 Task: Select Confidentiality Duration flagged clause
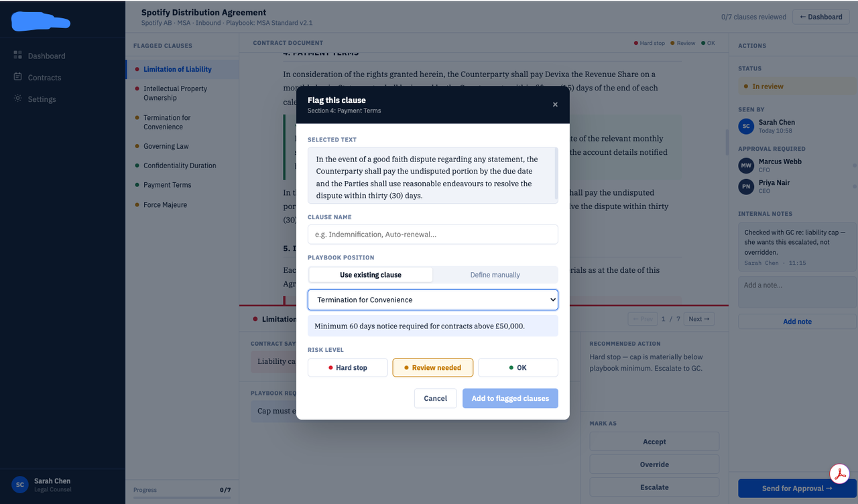pos(182,166)
